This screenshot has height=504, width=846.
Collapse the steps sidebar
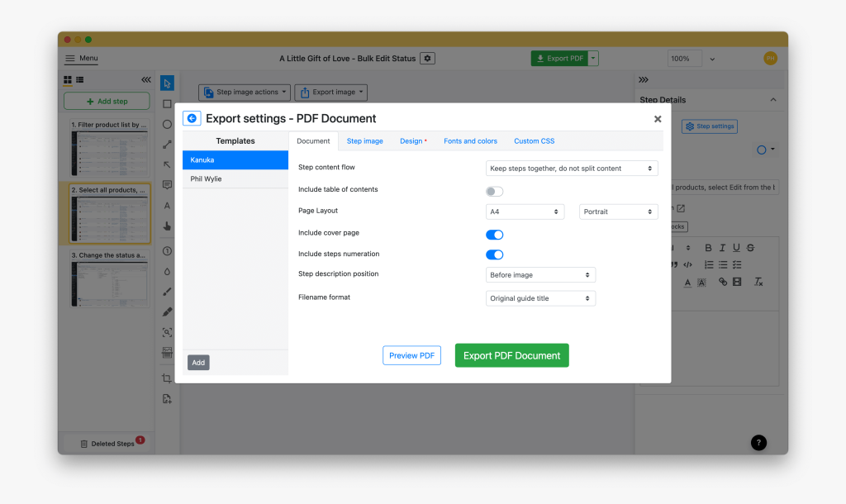pos(145,80)
